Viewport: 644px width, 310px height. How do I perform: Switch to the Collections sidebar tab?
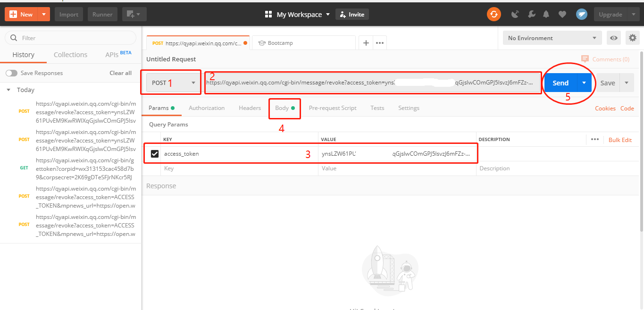tap(70, 55)
